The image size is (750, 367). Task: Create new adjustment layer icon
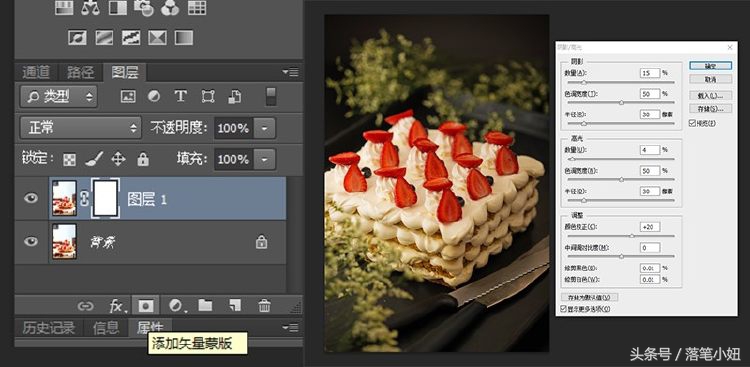176,305
